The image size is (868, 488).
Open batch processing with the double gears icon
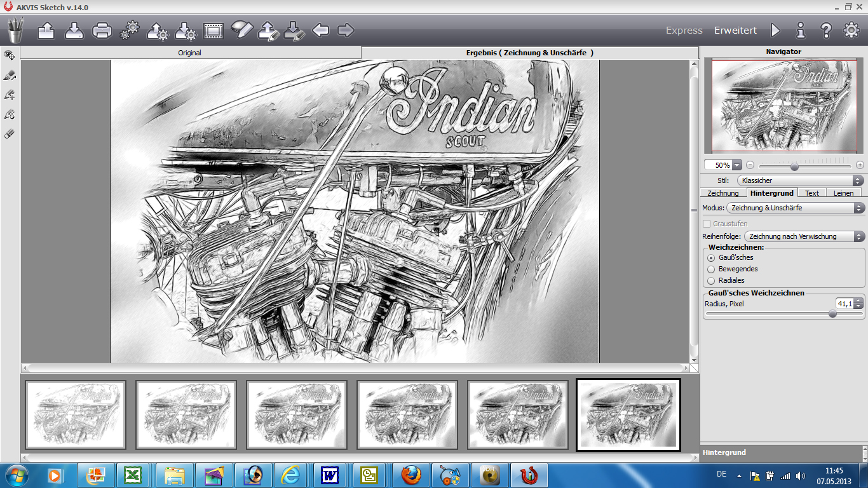130,30
